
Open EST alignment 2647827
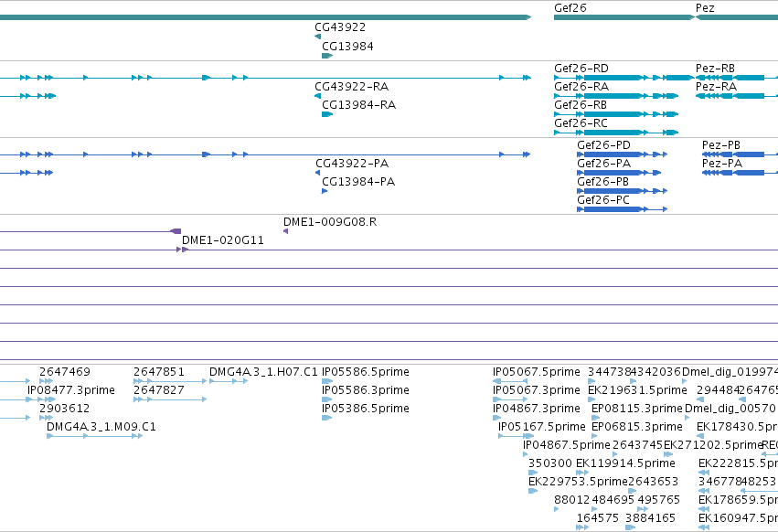pyautogui.click(x=170, y=399)
